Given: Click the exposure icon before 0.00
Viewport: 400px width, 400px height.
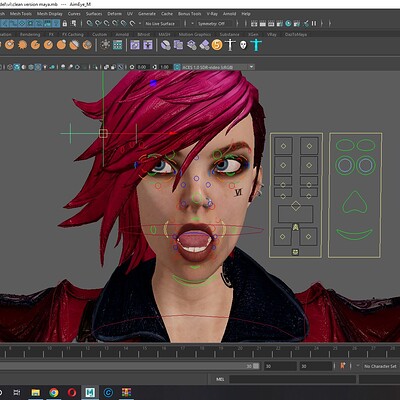Looking at the screenshot, I should 132,67.
